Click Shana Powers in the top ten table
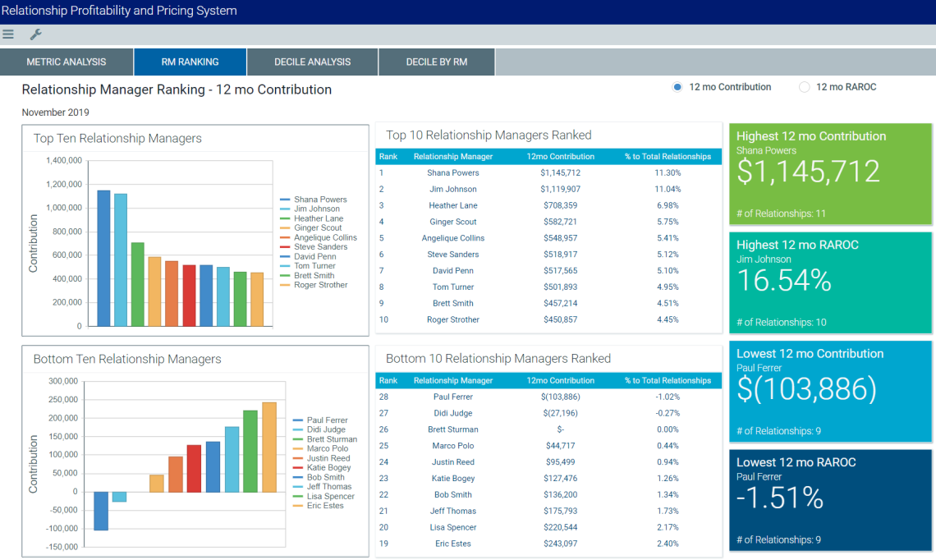Image resolution: width=936 pixels, height=560 pixels. tap(453, 172)
